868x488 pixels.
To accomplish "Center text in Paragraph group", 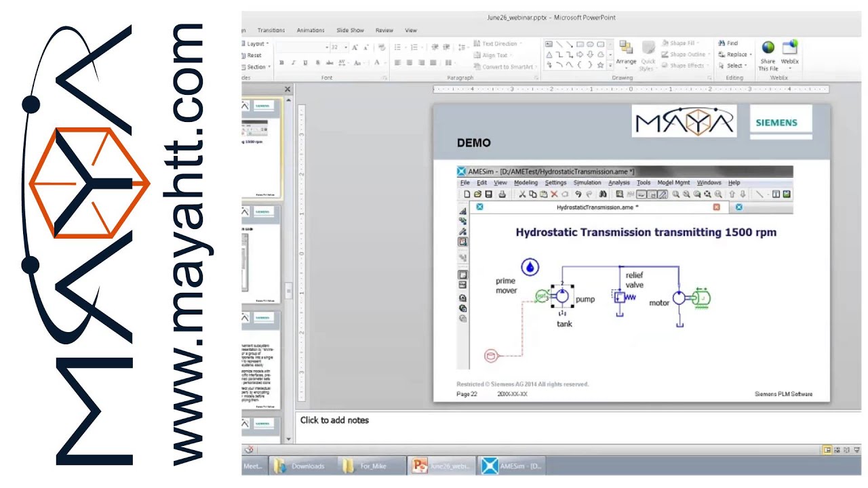I will coord(410,63).
